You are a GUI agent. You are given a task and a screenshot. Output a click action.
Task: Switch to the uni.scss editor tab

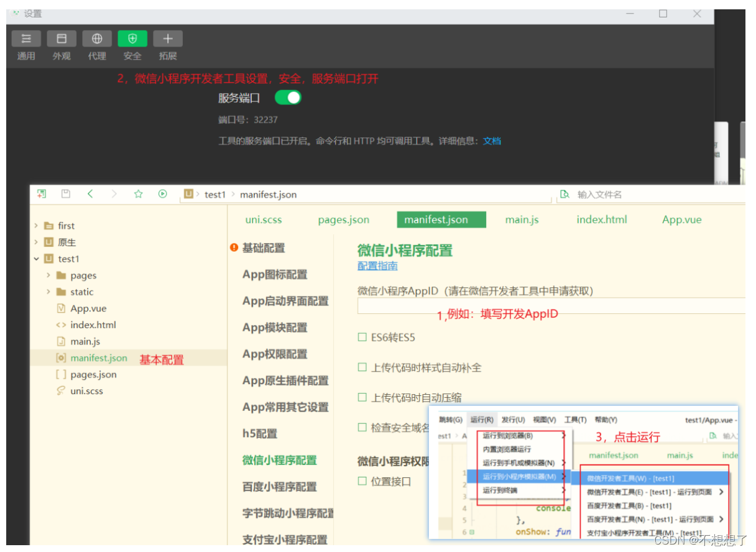click(x=264, y=219)
